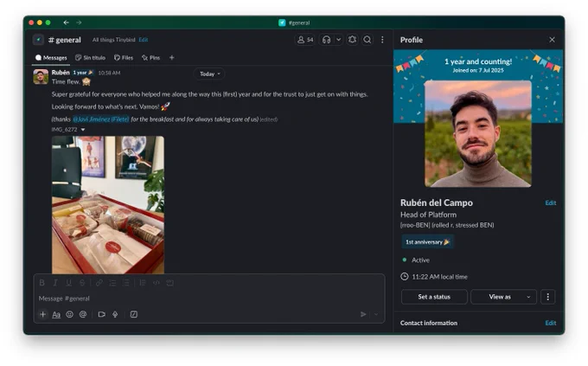Mention someone with the @ icon
588x366 pixels.
[83, 314]
